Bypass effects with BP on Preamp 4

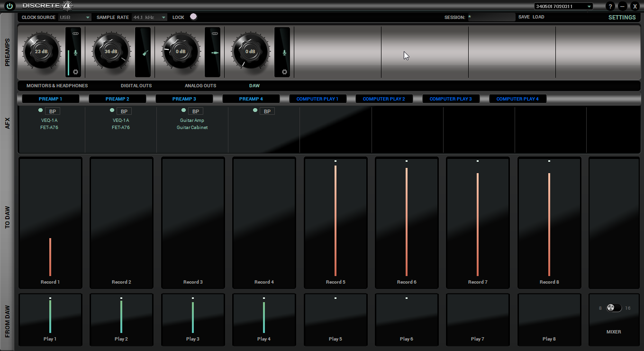pyautogui.click(x=267, y=111)
